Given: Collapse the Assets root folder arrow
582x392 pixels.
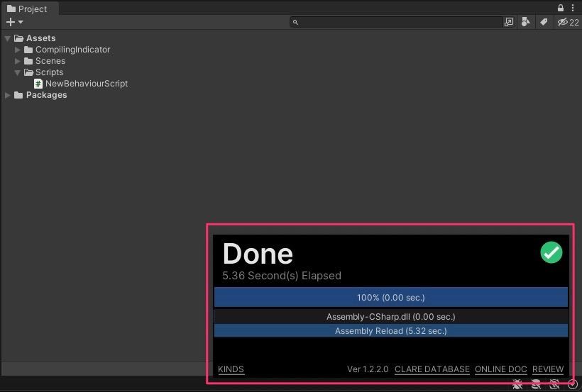Looking at the screenshot, I should point(7,38).
